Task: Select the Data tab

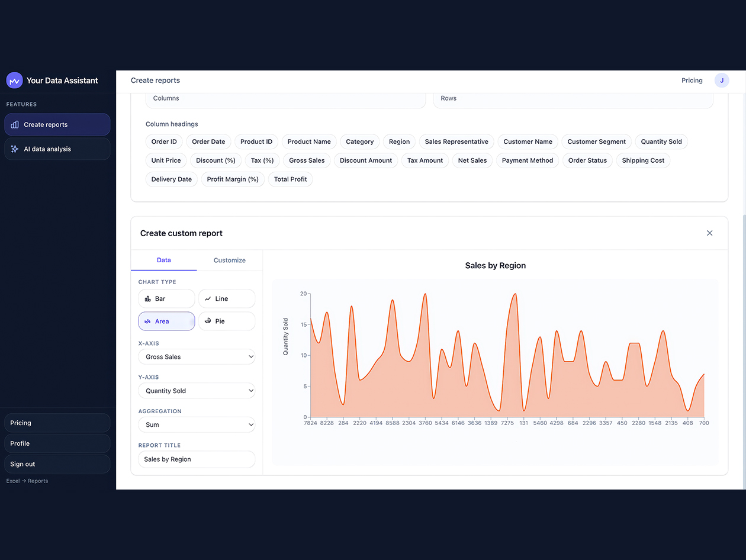Action: tap(164, 260)
